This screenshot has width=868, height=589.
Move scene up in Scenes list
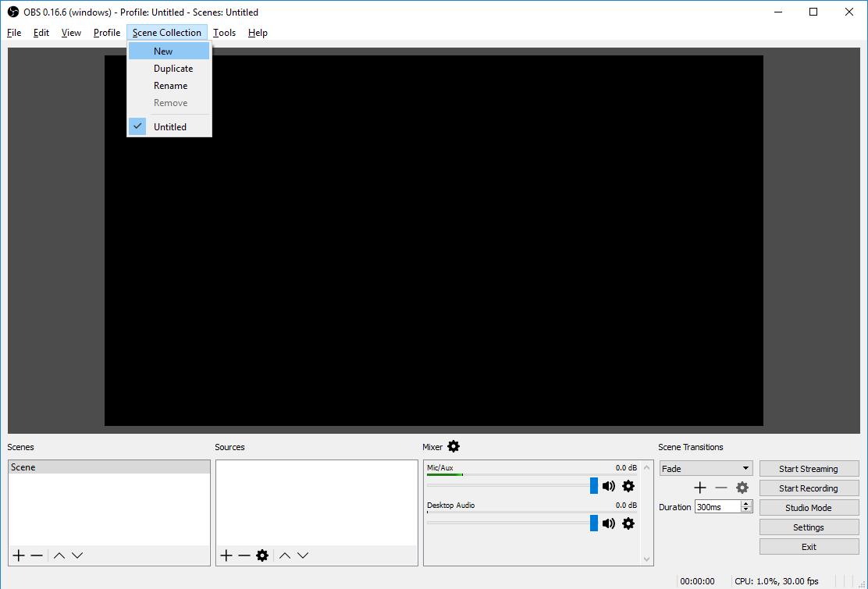59,555
